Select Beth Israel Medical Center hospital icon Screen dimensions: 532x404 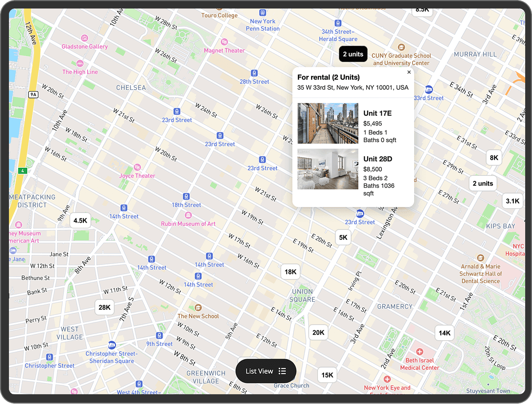coord(420,352)
